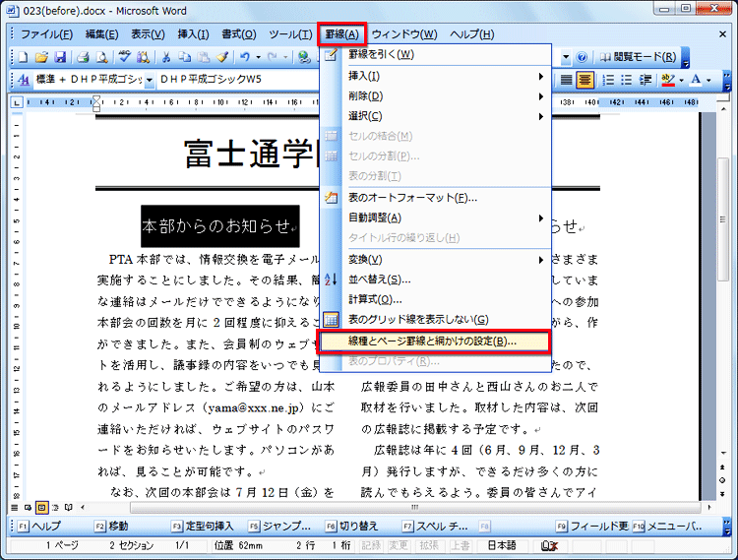The width and height of the screenshot is (738, 560).
Task: Save the document with the floppy disk icon
Action: [60, 57]
